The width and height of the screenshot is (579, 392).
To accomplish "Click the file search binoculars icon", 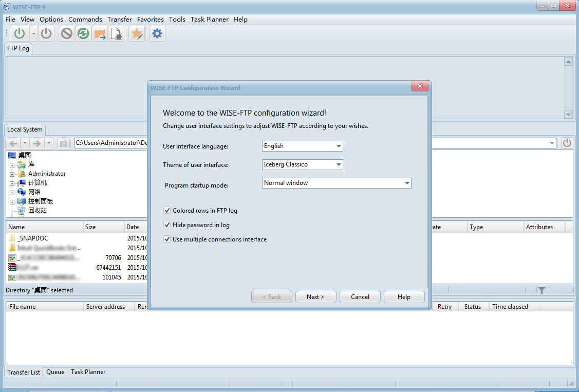I will click(116, 34).
